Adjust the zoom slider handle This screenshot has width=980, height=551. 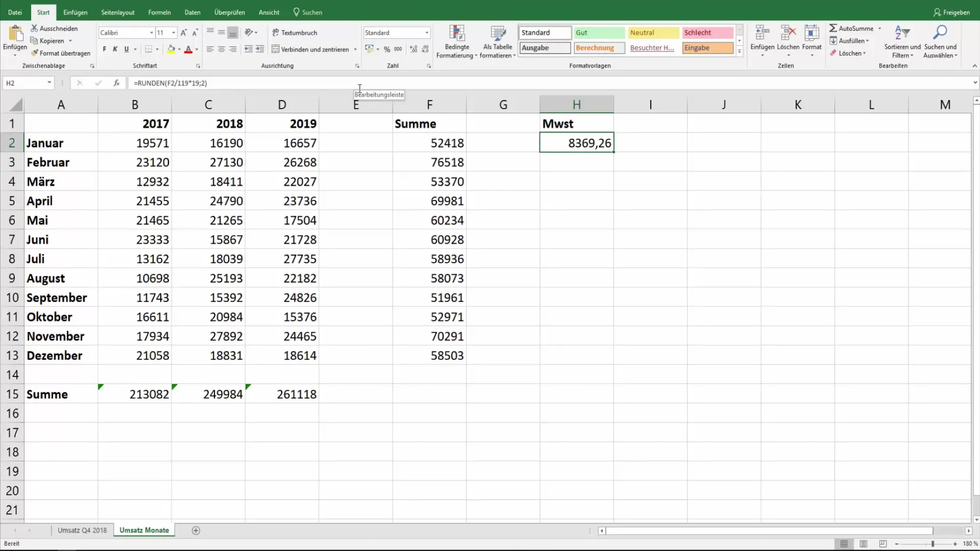point(933,544)
